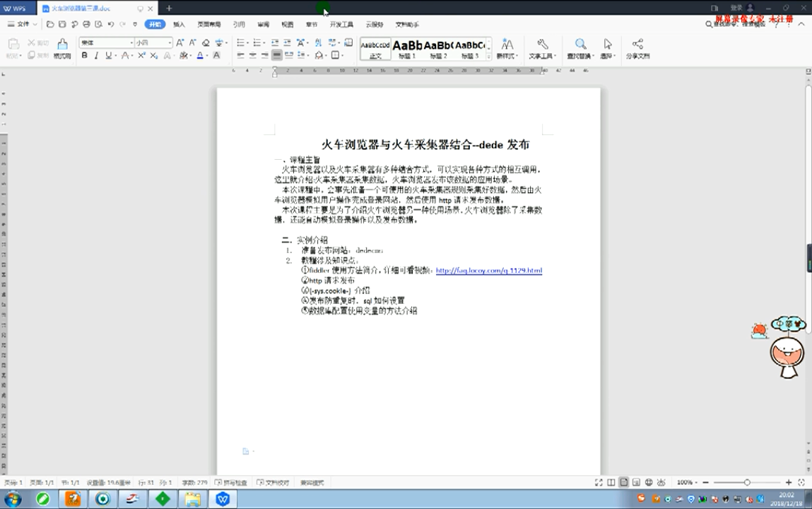The image size is (812, 509).
Task: Click the increase indent icon
Action: (287, 42)
